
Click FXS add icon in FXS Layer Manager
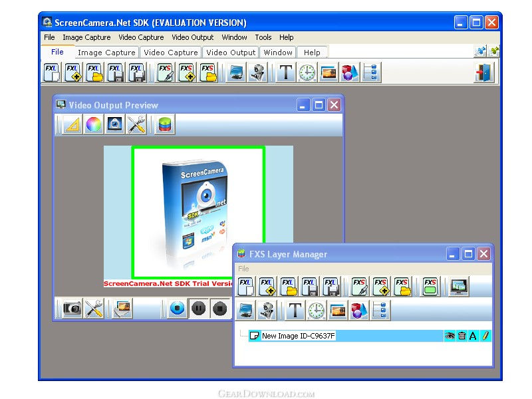point(381,287)
